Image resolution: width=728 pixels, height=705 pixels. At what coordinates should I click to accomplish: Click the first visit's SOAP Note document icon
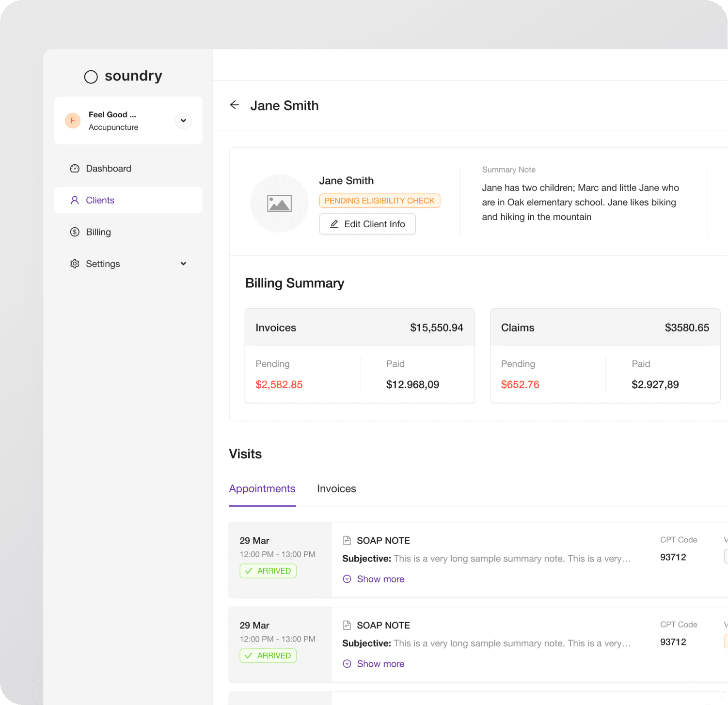point(347,540)
